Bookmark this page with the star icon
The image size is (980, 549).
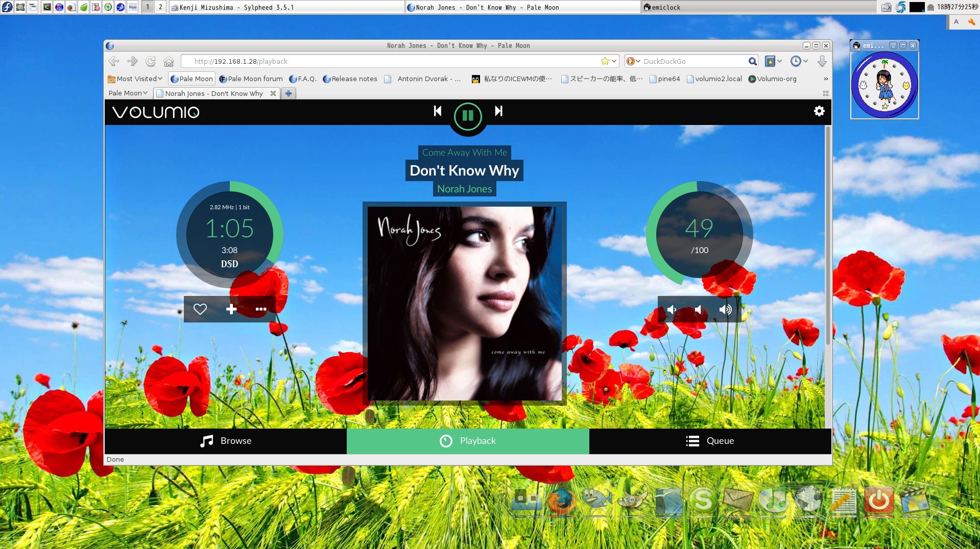pyautogui.click(x=605, y=61)
